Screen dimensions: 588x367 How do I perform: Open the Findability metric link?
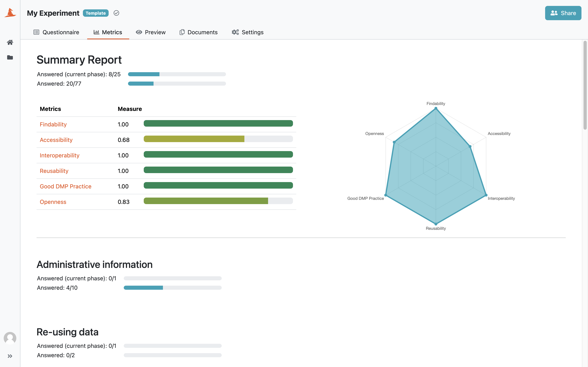click(53, 125)
